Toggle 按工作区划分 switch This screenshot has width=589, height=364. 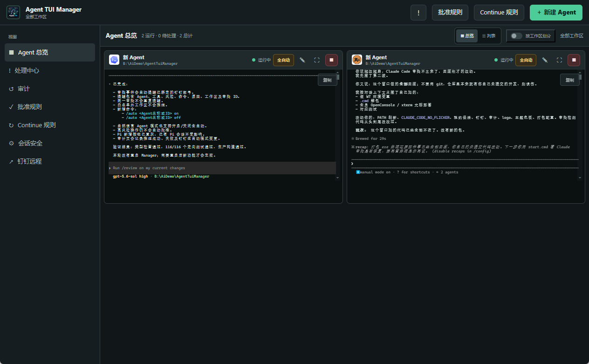(531, 36)
